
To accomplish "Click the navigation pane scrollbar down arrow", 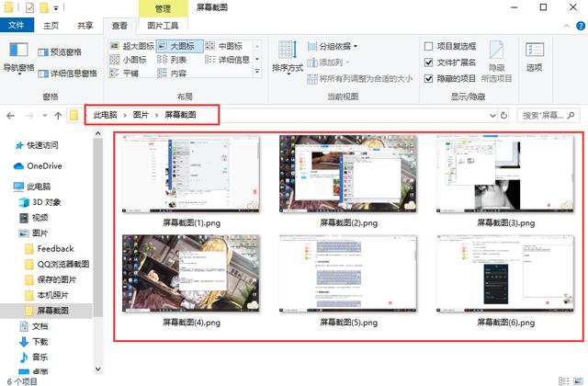I will (x=98, y=369).
